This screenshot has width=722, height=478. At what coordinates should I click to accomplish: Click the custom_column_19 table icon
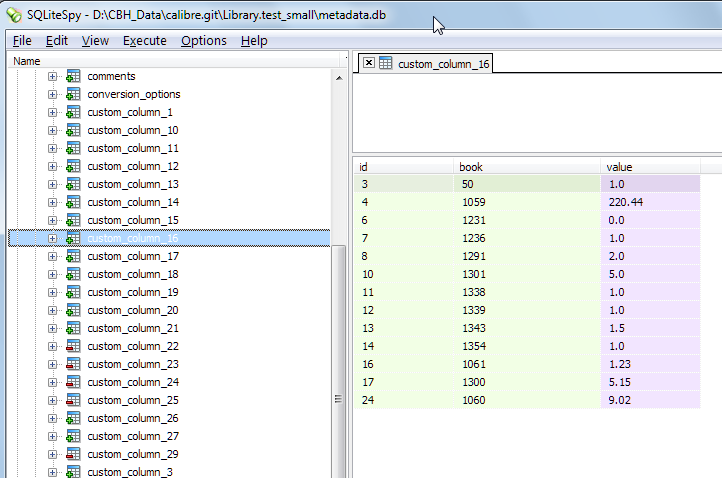[73, 292]
